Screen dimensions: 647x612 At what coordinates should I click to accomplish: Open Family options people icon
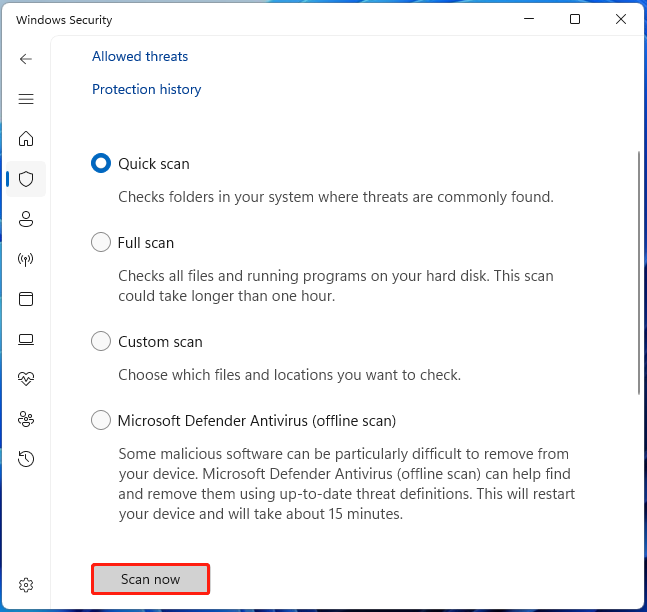(x=26, y=419)
